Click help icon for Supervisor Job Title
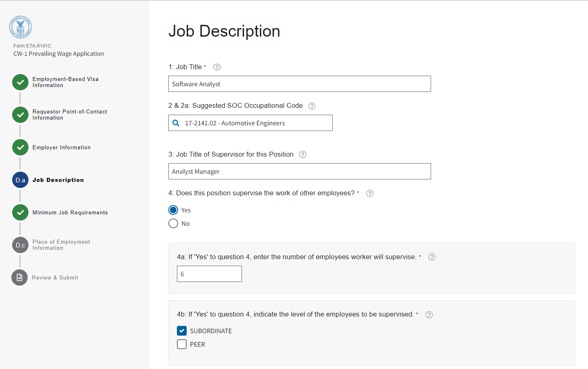The image size is (588, 369). point(303,155)
